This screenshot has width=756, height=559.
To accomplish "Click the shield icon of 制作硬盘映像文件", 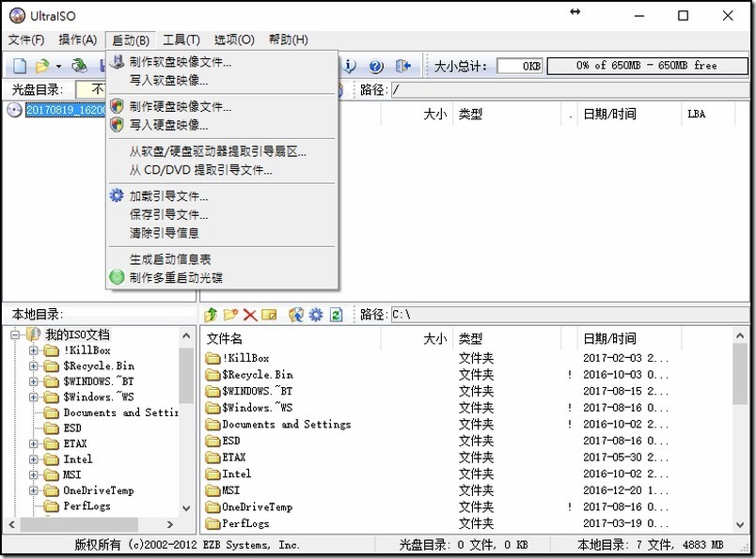I will pyautogui.click(x=117, y=106).
